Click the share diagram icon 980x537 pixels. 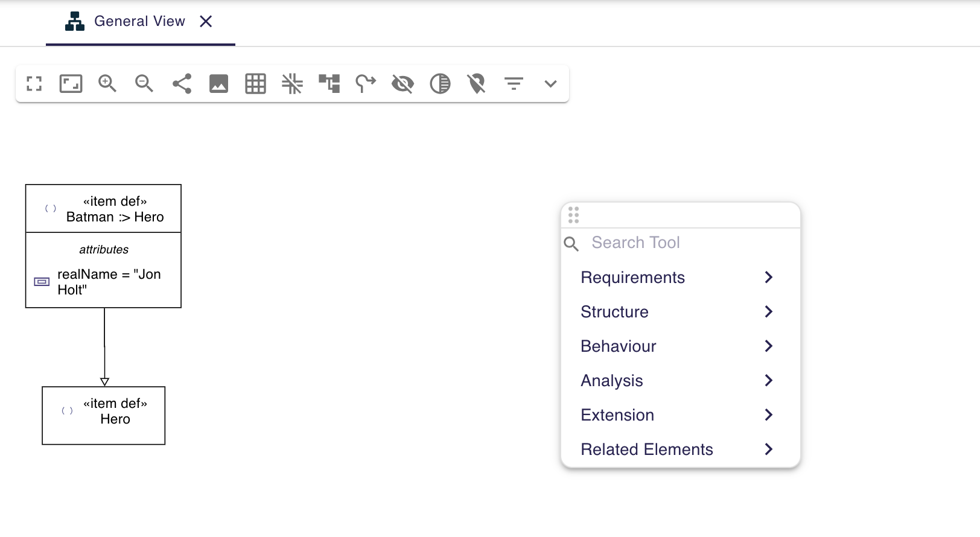point(182,83)
